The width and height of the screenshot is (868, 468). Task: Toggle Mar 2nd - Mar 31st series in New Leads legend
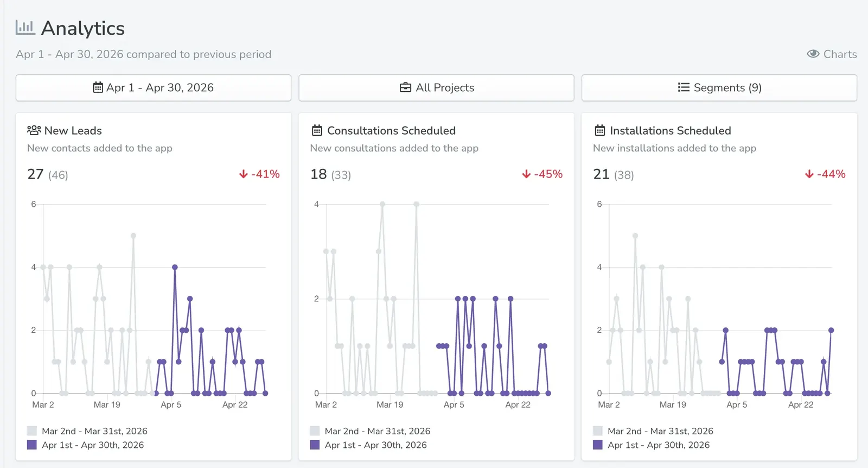87,431
